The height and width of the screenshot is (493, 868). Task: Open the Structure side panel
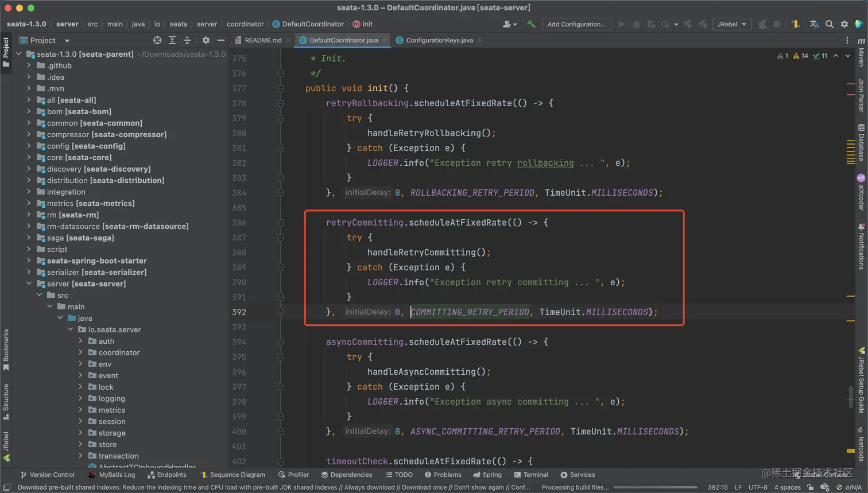[6, 402]
